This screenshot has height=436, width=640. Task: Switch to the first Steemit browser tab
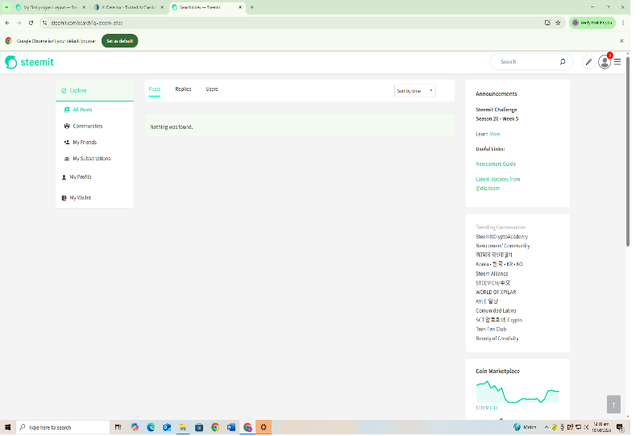click(x=50, y=7)
